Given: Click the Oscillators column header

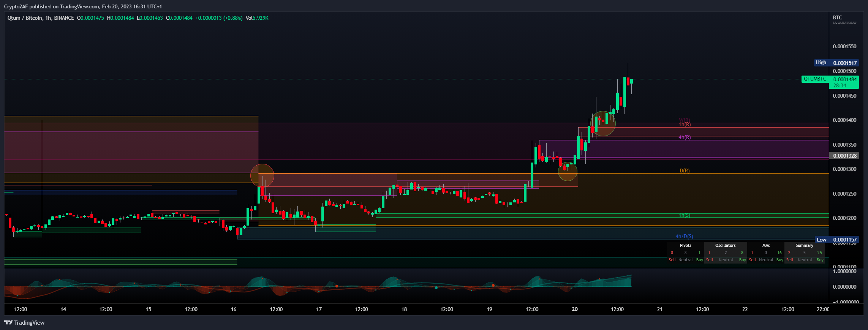Looking at the screenshot, I should [725, 245].
